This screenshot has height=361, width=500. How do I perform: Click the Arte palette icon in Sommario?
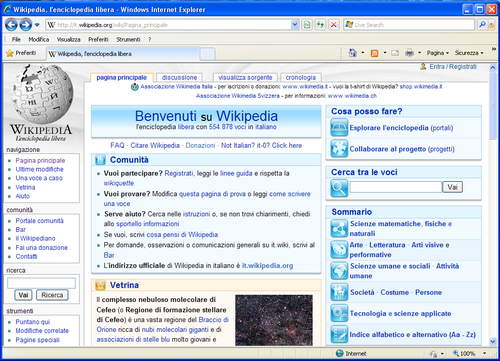pyautogui.click(x=339, y=250)
